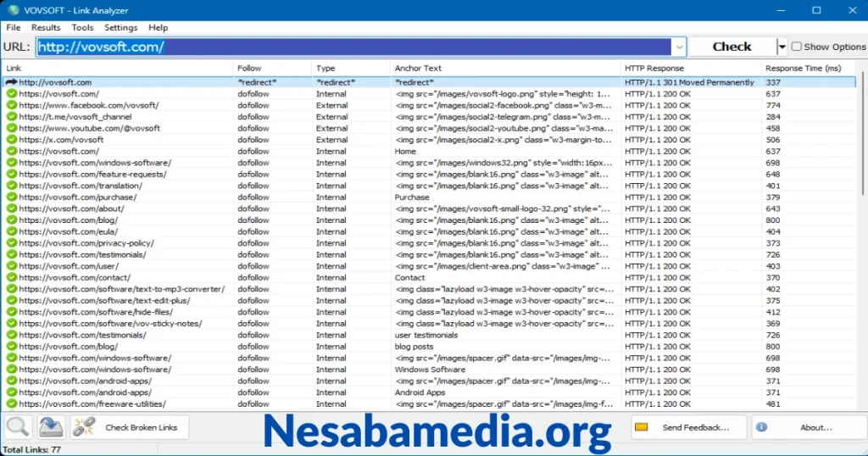Click the Check button
The width and height of the screenshot is (868, 456).
pyautogui.click(x=732, y=47)
